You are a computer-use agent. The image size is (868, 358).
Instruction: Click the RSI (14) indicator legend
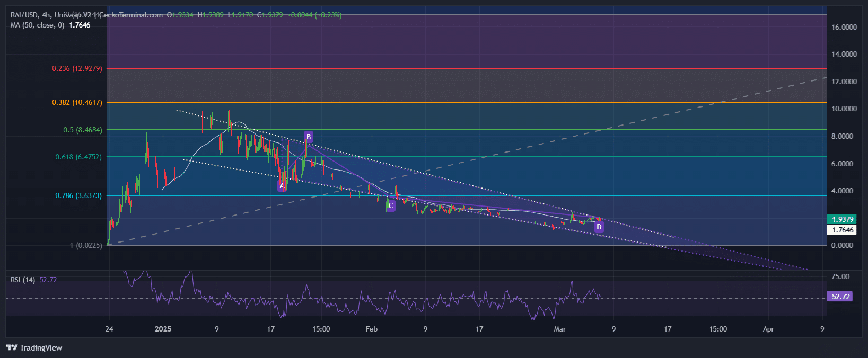pos(23,280)
